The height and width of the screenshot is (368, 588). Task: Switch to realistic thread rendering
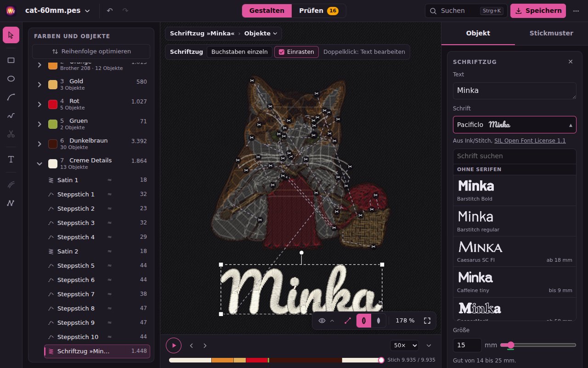point(364,321)
